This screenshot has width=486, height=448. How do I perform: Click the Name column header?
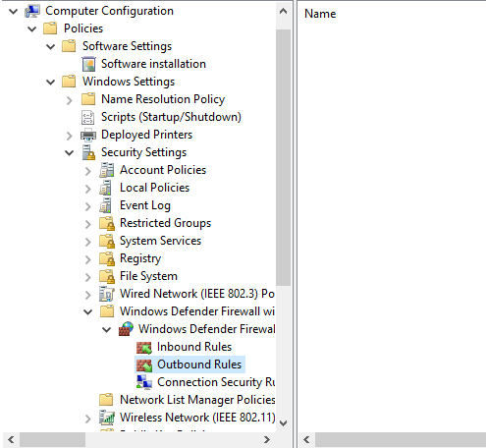pyautogui.click(x=320, y=14)
